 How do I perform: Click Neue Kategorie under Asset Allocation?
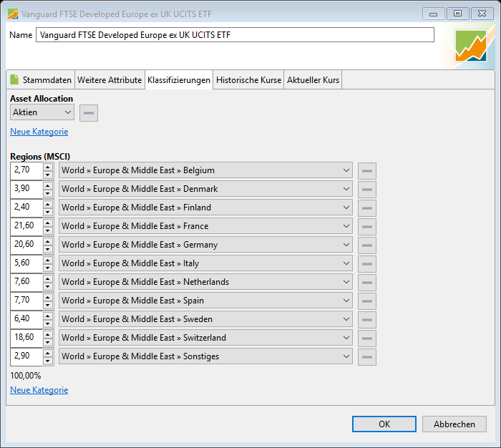tap(39, 132)
